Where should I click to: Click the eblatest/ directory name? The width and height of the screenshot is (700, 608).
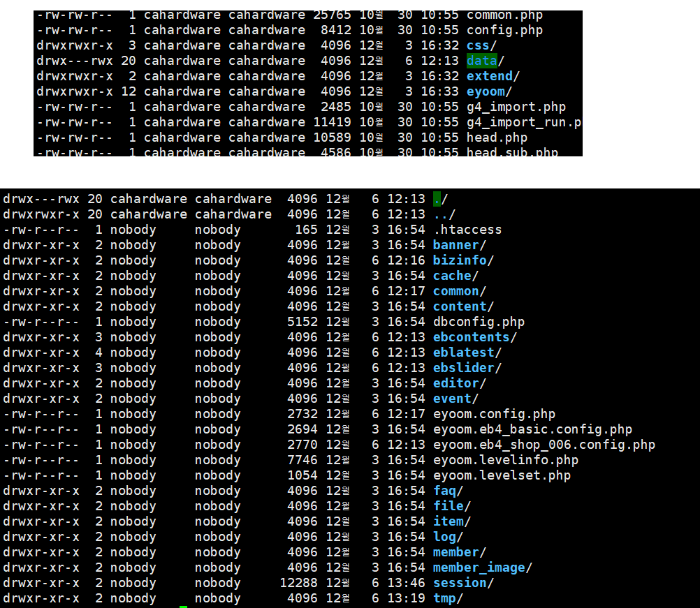pyautogui.click(x=467, y=353)
